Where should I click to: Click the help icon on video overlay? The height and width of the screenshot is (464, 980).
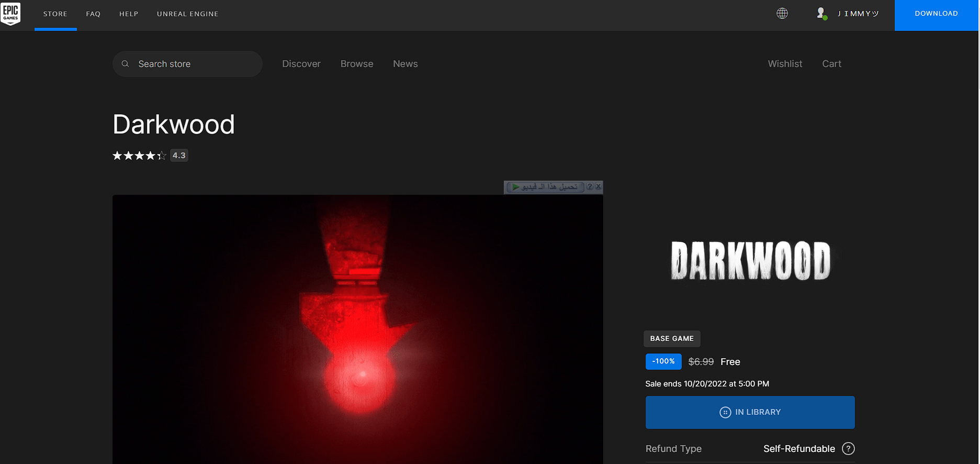[590, 186]
